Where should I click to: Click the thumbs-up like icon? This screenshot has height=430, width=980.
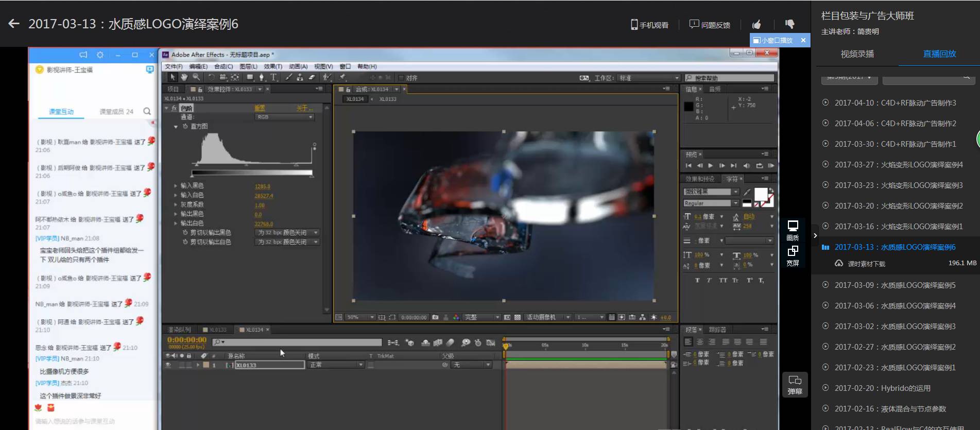[x=757, y=25]
